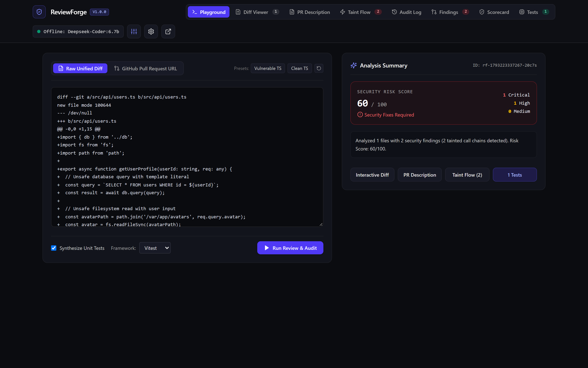This screenshot has width=588, height=368.
Task: Open the Interactive Diff button
Action: [372, 175]
